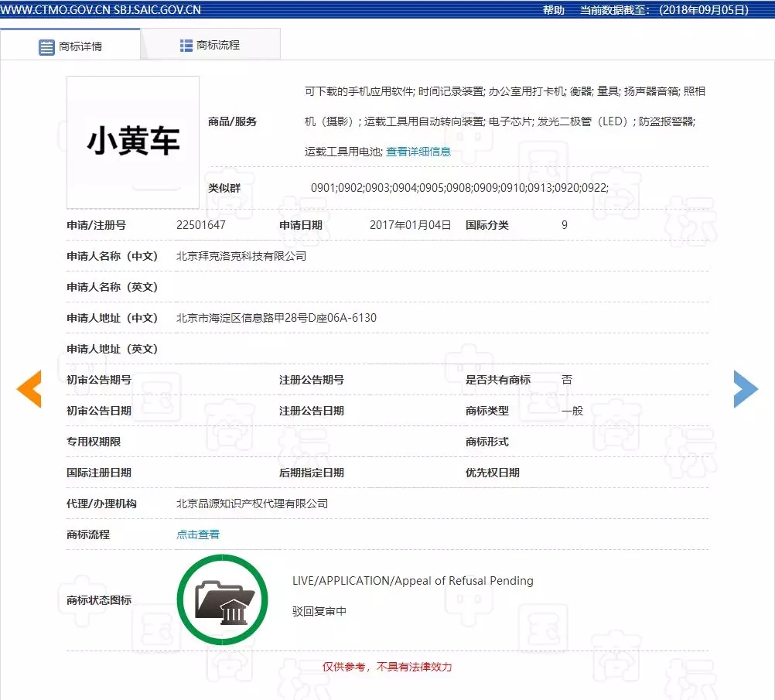Click the 申请日期 field label

click(x=301, y=225)
